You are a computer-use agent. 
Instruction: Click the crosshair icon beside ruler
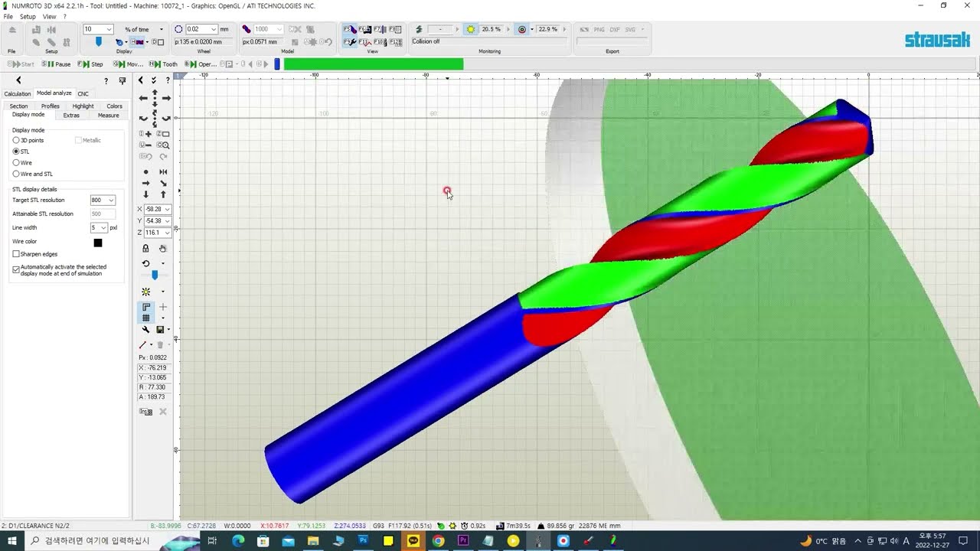click(163, 307)
